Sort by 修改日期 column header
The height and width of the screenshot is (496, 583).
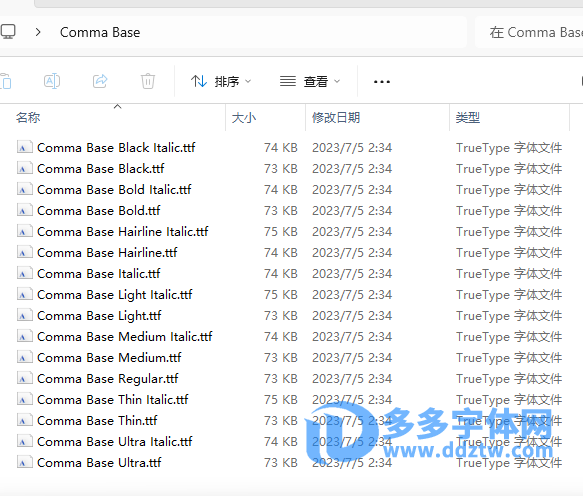[x=336, y=118]
